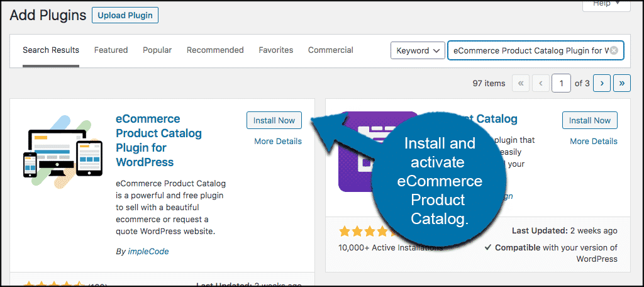Click the star rating on the purple plugin card
Viewport: 644px width, 287px height.
pos(367,232)
